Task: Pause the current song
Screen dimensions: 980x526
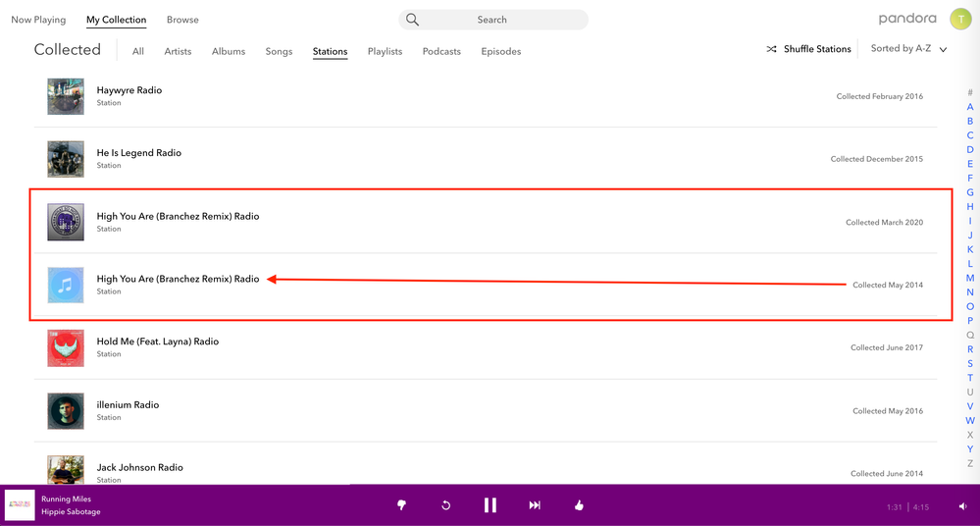Action: click(x=490, y=505)
